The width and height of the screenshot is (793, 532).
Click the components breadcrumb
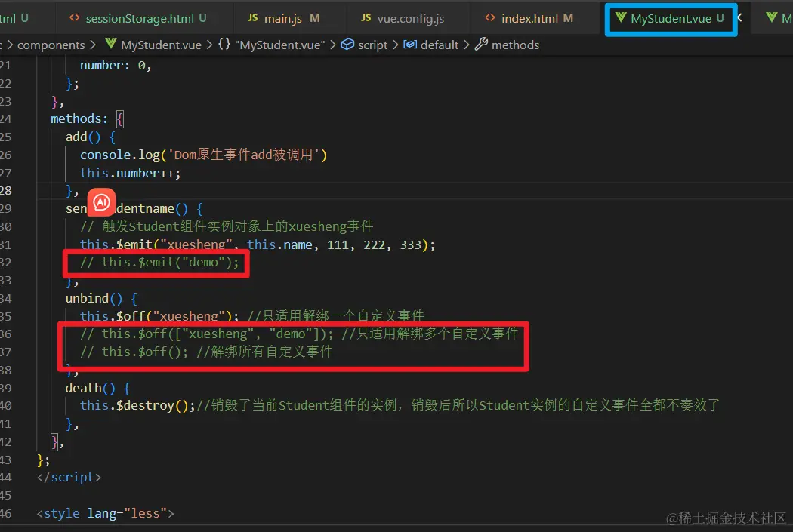(51, 45)
